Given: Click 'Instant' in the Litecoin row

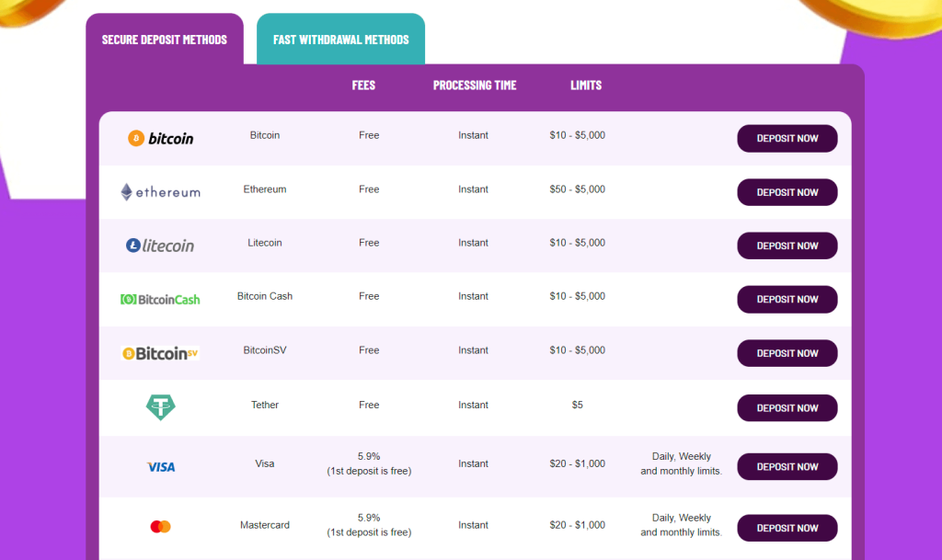Looking at the screenshot, I should [x=474, y=243].
